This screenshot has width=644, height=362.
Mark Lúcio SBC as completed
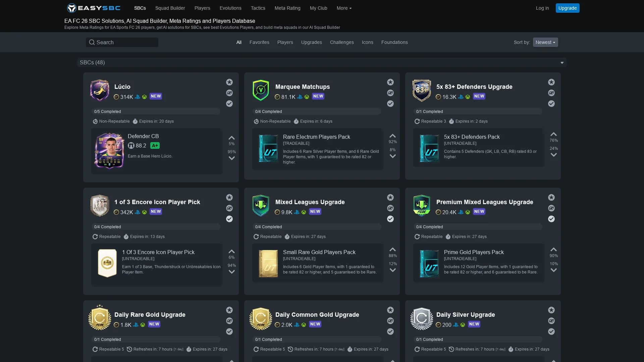coord(229,104)
